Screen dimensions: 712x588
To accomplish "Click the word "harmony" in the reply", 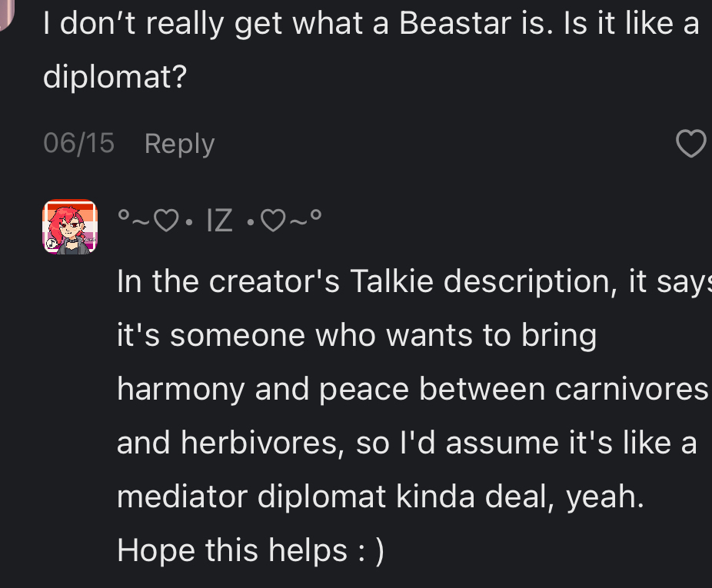I will click(181, 390).
